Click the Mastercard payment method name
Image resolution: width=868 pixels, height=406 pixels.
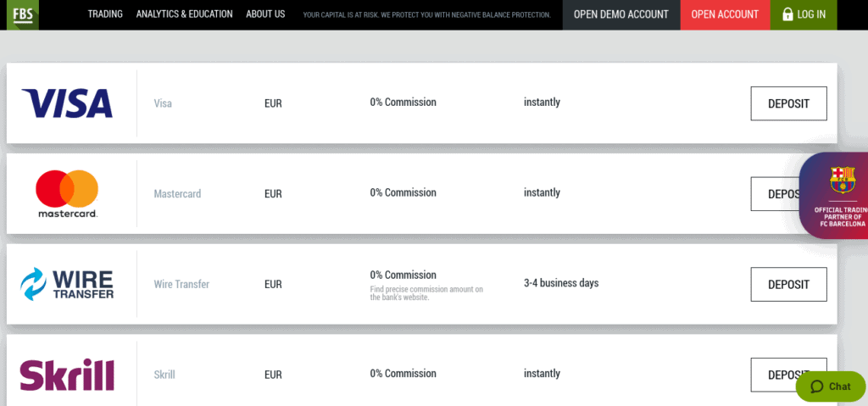pyautogui.click(x=177, y=194)
